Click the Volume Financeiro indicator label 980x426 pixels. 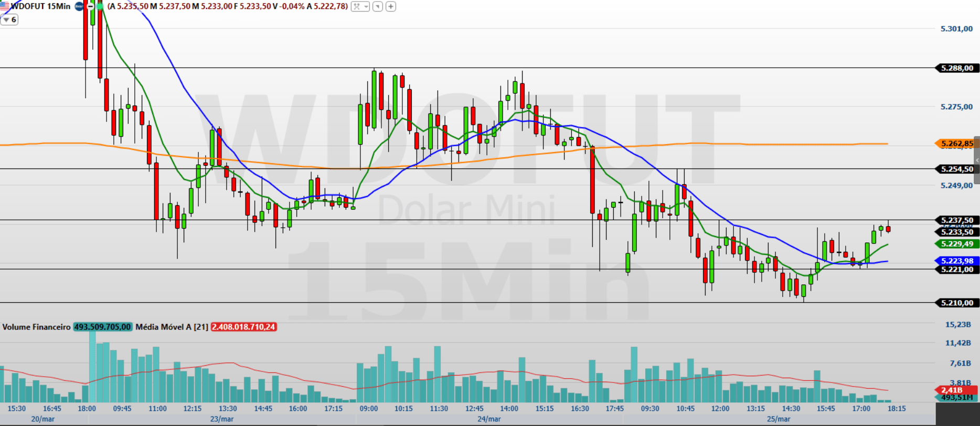tap(36, 327)
